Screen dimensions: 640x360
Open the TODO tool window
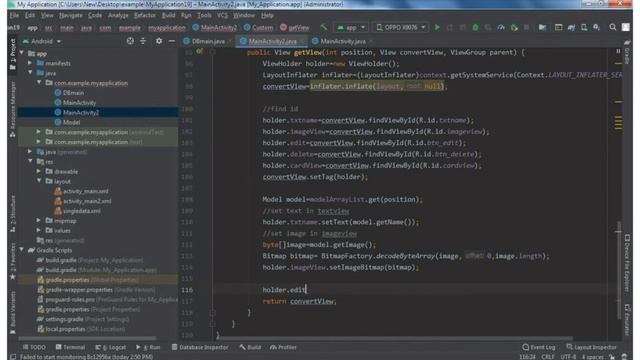35,347
